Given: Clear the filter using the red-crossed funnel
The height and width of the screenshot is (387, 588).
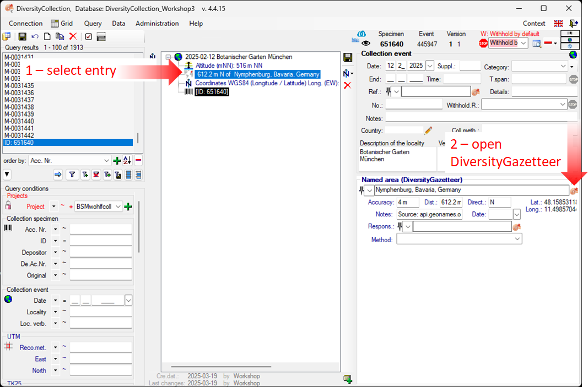Looking at the screenshot, I should [96, 175].
